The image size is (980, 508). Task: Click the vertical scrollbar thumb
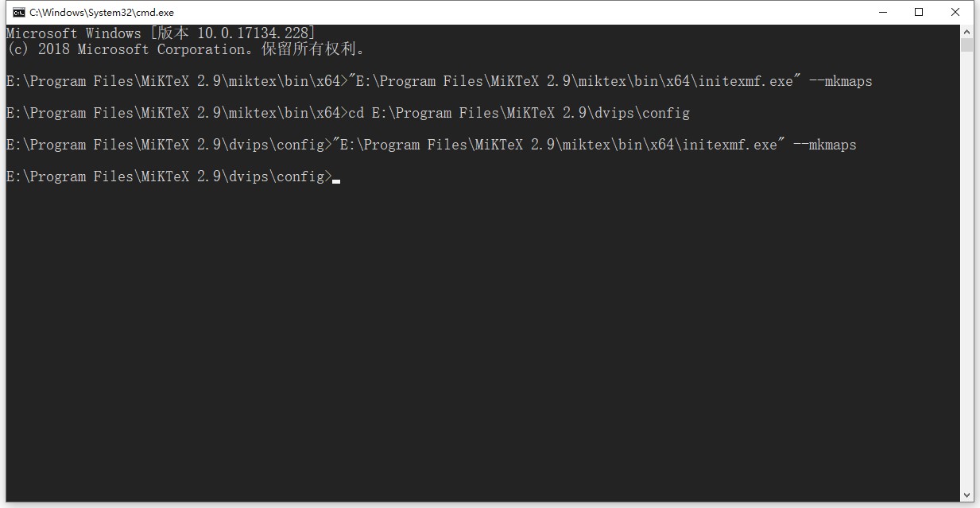(966, 45)
